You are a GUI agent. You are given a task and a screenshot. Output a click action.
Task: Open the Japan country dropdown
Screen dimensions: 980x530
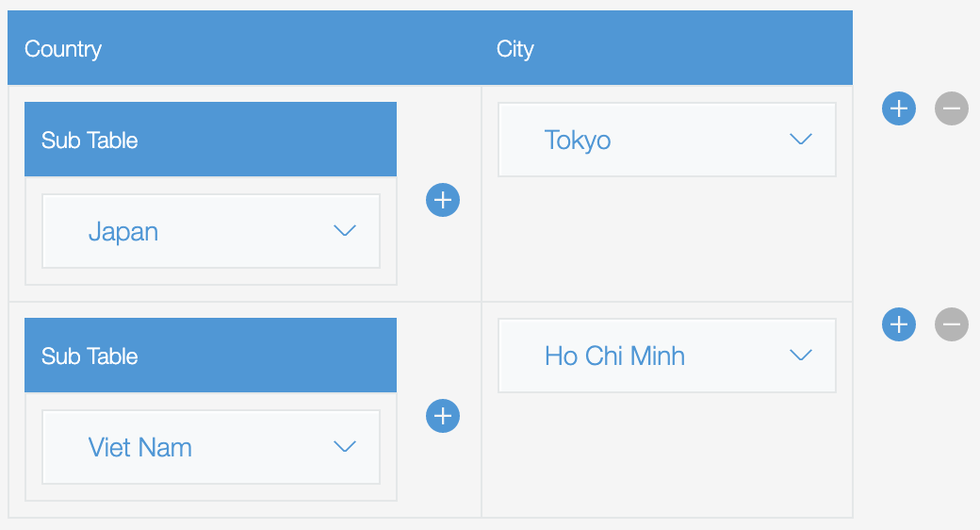pyautogui.click(x=210, y=232)
